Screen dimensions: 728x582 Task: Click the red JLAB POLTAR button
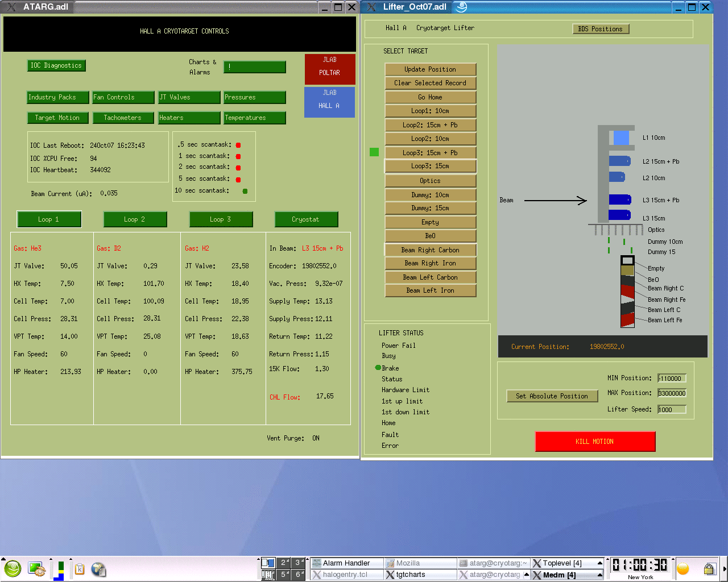click(x=330, y=69)
